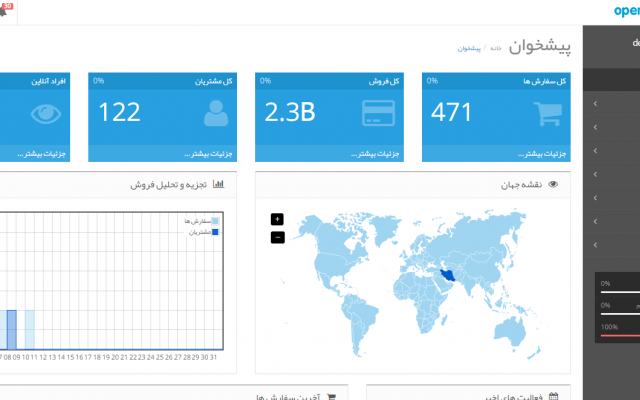
Task: Click day 20 on the chart axis
Action: pos(115,357)
